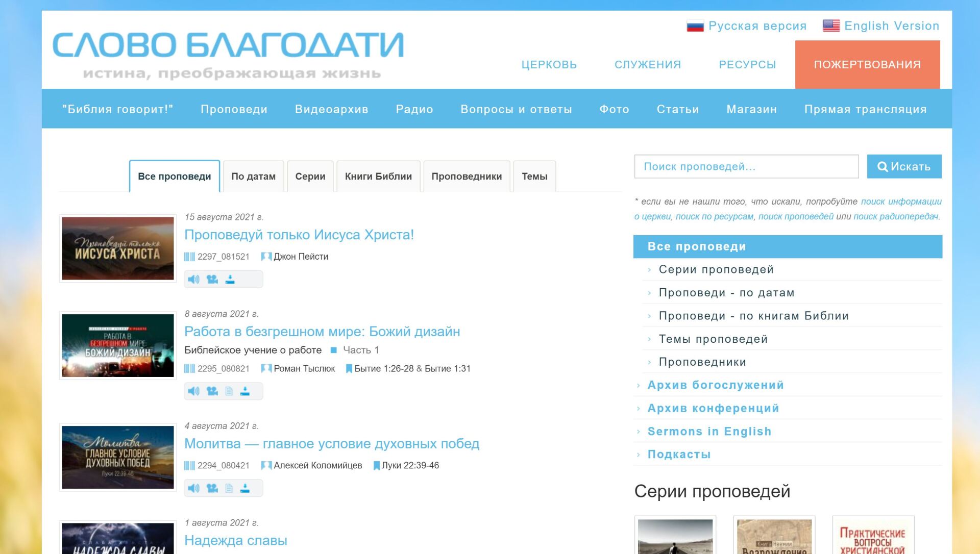Open Вопросы и ответы in navigation bar

pos(516,109)
